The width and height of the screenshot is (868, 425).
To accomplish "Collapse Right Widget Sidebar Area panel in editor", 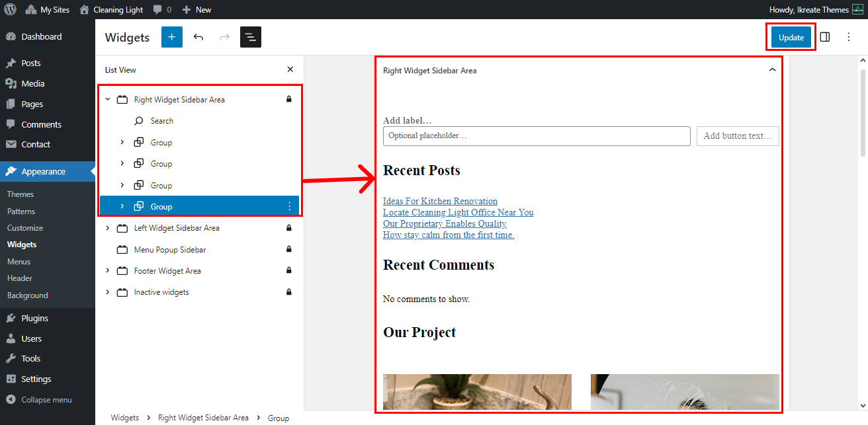I will click(772, 70).
